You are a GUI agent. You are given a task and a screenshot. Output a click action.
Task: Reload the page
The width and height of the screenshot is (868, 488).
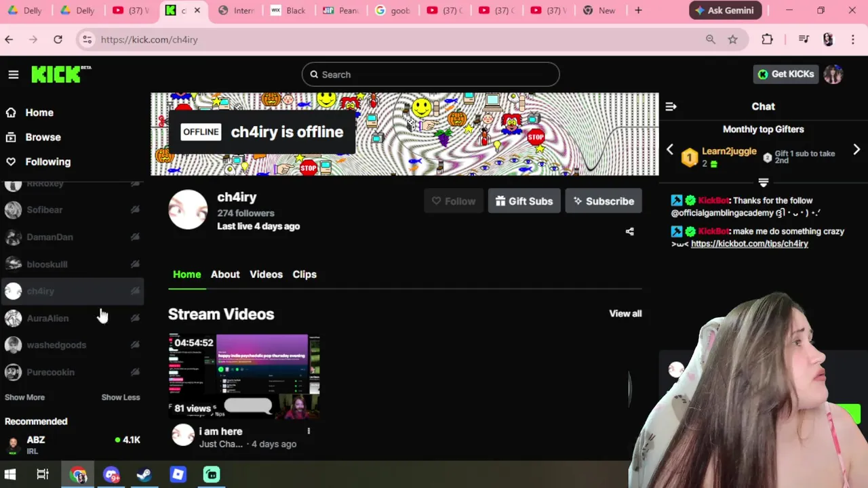tap(58, 39)
